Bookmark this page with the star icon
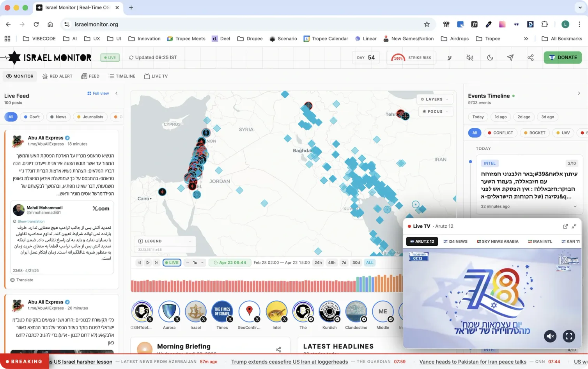Image resolution: width=588 pixels, height=369 pixels. pos(427,24)
